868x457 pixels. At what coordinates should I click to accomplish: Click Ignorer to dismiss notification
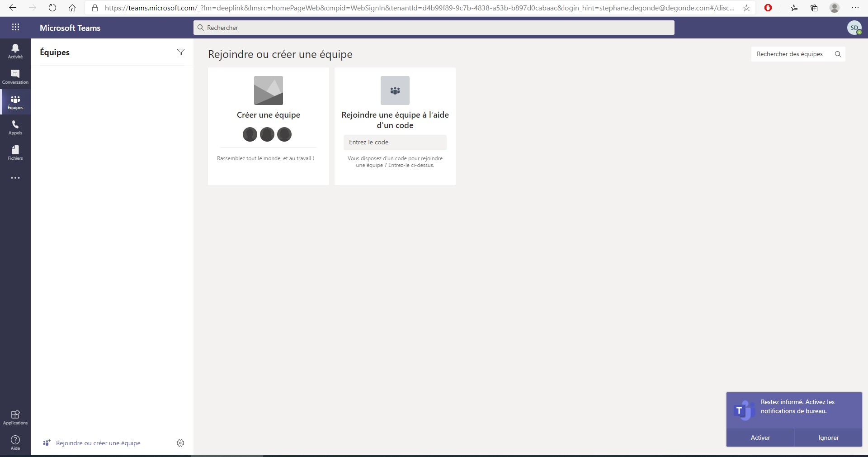pyautogui.click(x=828, y=438)
